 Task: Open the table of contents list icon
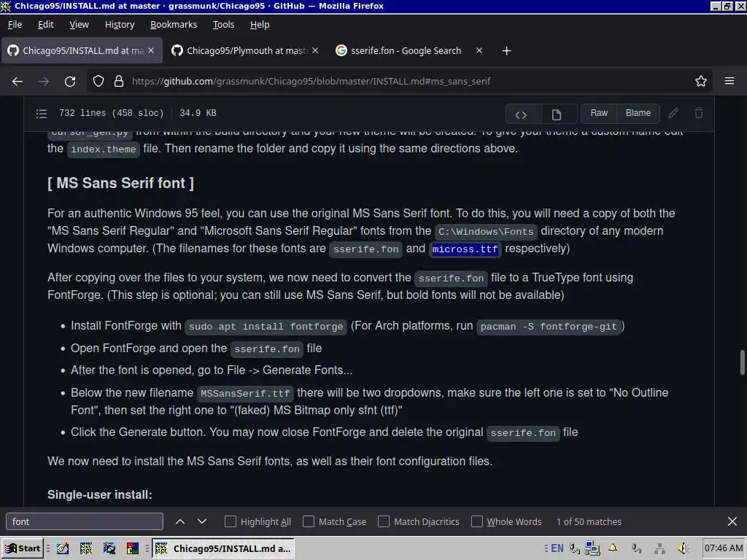pyautogui.click(x=42, y=113)
